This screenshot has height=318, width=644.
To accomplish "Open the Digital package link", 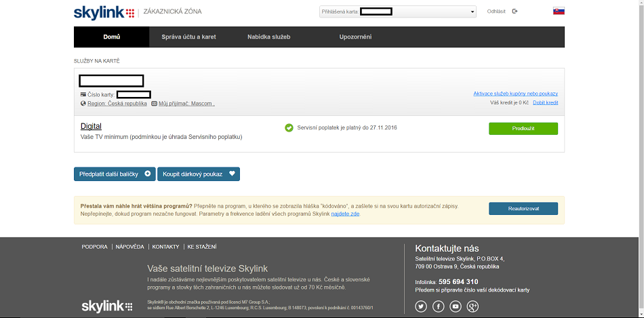I will [x=92, y=127].
